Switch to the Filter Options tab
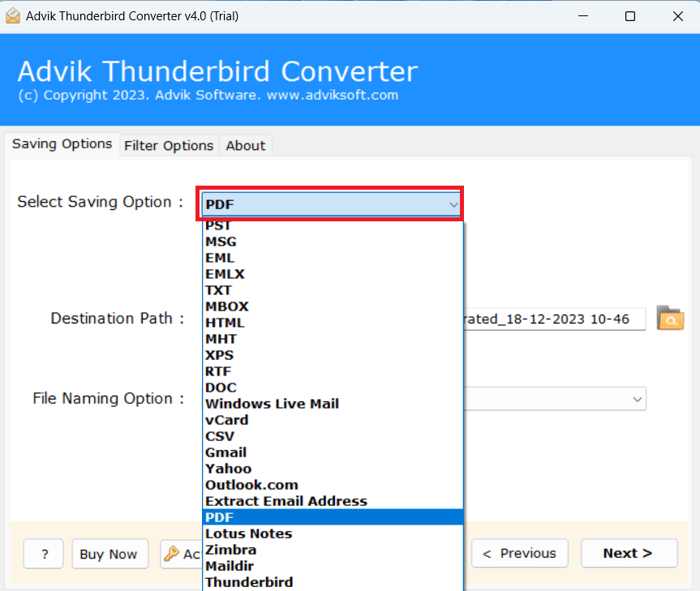This screenshot has height=591, width=700. click(x=169, y=145)
